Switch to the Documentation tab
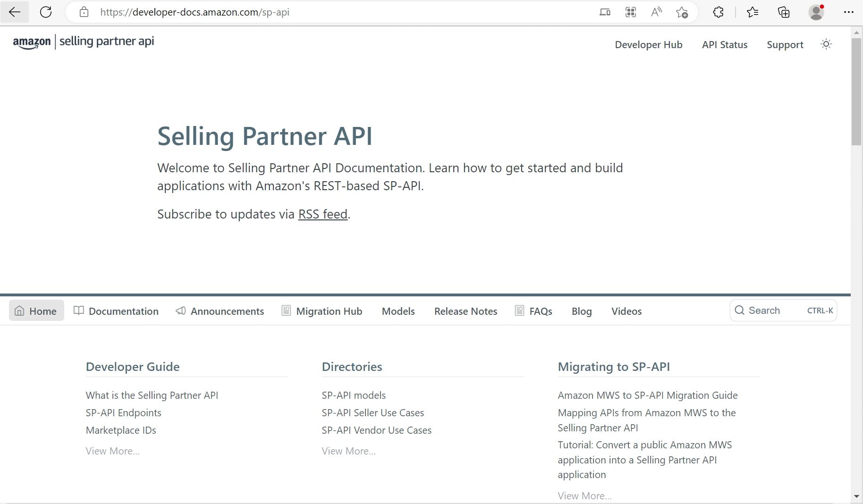Screen dimensions: 863x504 [x=116, y=311]
